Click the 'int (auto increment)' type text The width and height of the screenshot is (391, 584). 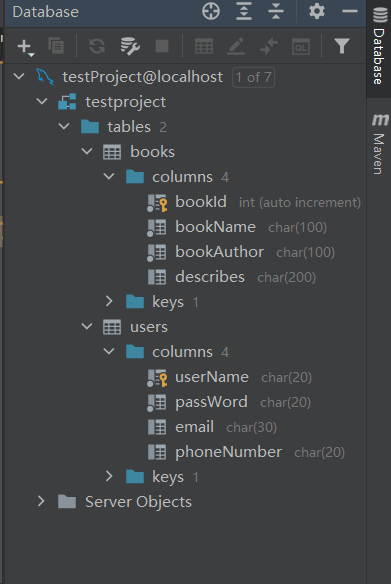tap(300, 203)
